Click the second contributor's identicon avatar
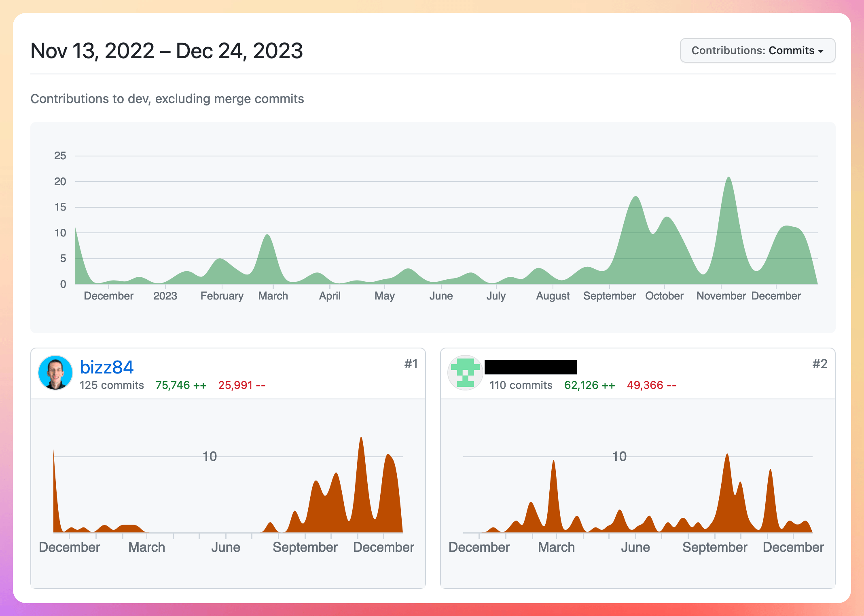Image resolution: width=864 pixels, height=616 pixels. click(x=465, y=373)
